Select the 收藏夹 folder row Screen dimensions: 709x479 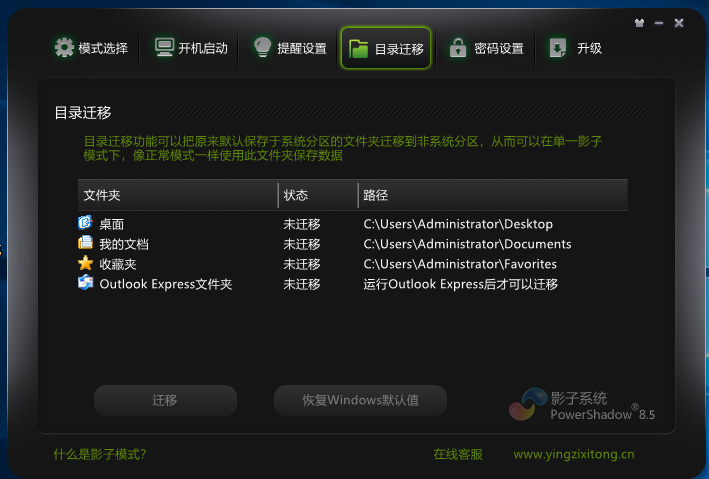(x=353, y=264)
